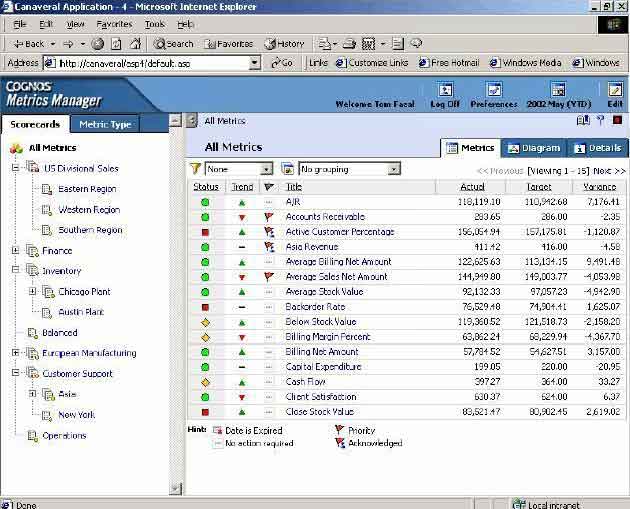Go to the Next page of metrics
The height and width of the screenshot is (509, 630).
point(607,171)
